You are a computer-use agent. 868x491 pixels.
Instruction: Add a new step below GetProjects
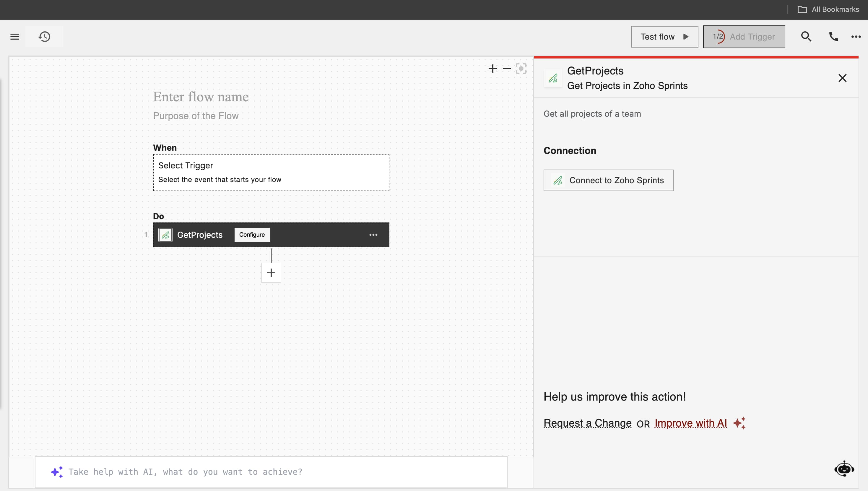tap(271, 273)
